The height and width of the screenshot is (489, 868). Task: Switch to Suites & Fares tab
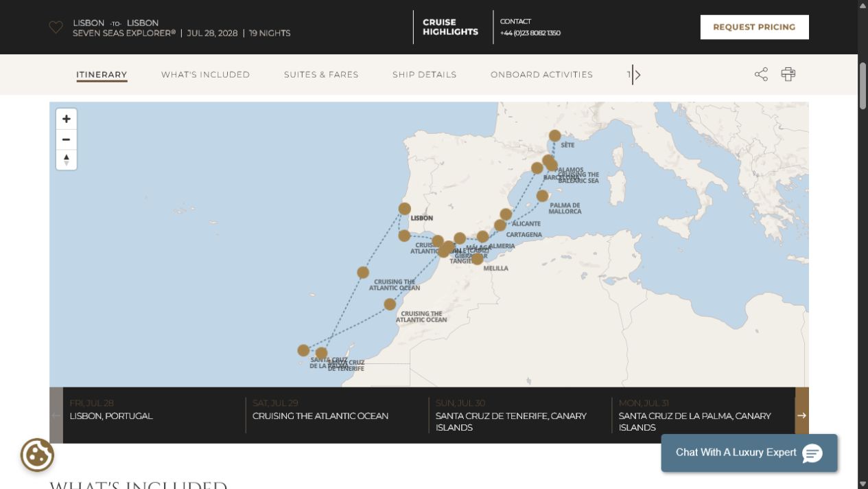pyautogui.click(x=321, y=74)
